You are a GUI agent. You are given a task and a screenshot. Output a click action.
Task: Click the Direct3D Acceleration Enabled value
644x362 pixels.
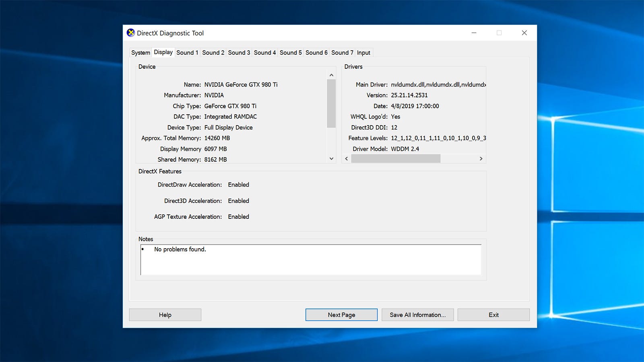[238, 201]
